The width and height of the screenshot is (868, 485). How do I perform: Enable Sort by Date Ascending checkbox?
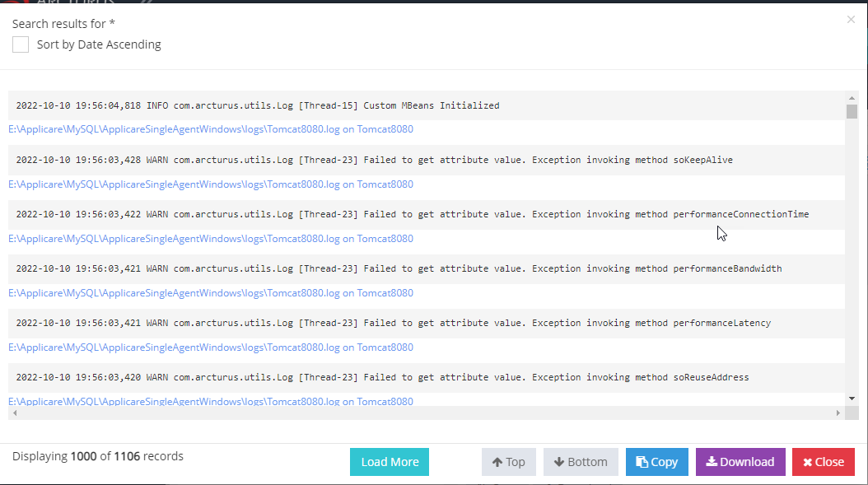[21, 44]
